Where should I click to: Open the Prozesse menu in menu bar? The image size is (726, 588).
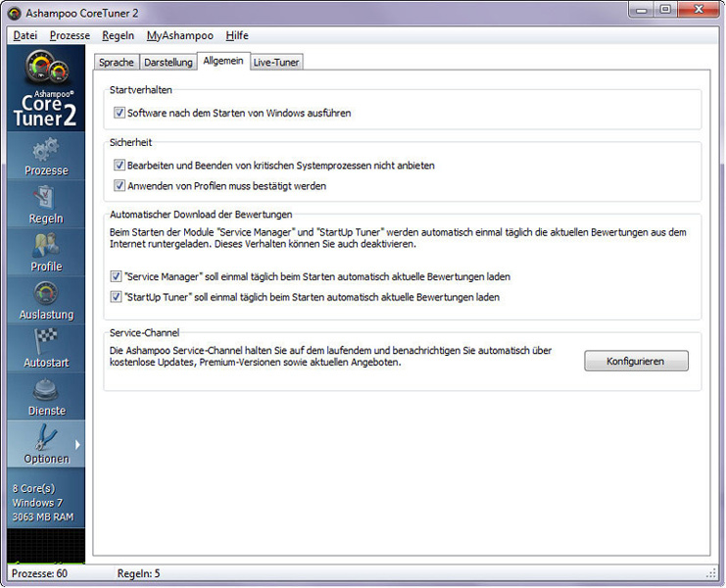click(x=70, y=35)
